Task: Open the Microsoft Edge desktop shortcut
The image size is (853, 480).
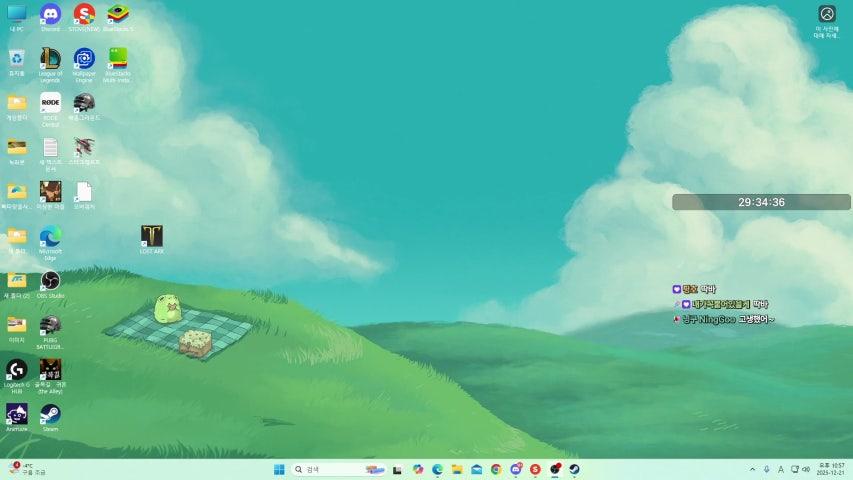Action: tap(50, 242)
